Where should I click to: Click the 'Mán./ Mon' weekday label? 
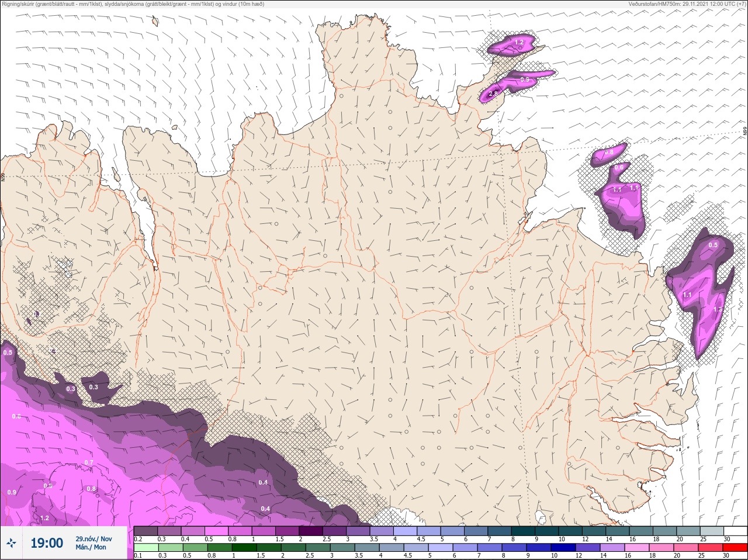pos(91,548)
